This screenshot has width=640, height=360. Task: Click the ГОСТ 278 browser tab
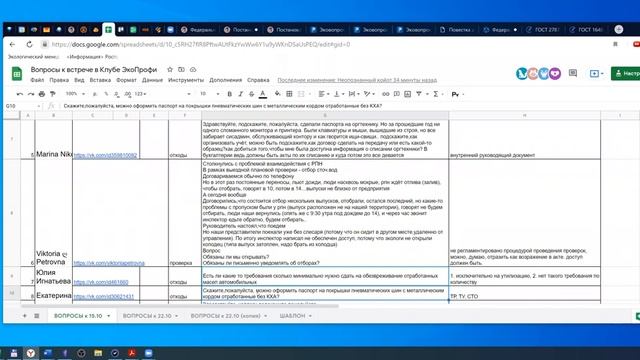[x=543, y=29]
